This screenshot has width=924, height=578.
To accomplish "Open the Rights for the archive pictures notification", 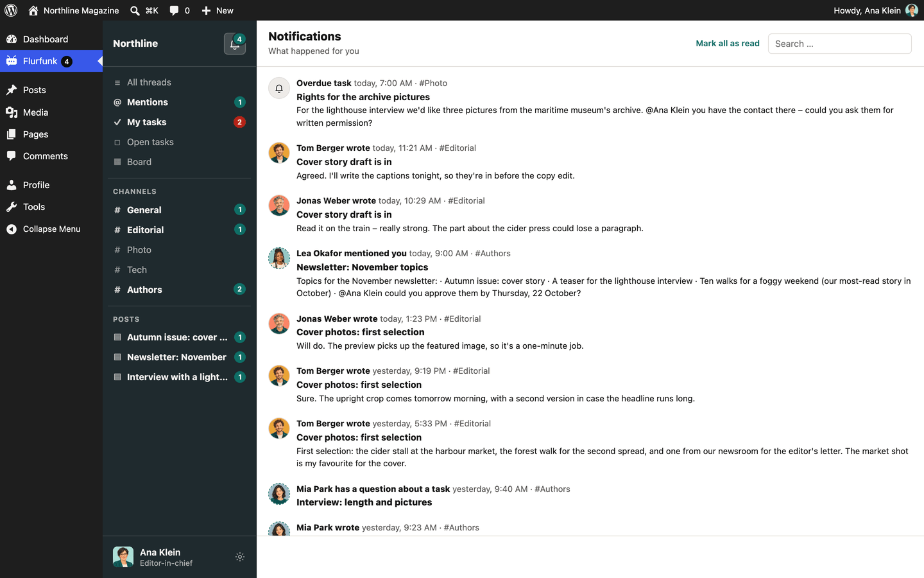I will click(x=590, y=103).
